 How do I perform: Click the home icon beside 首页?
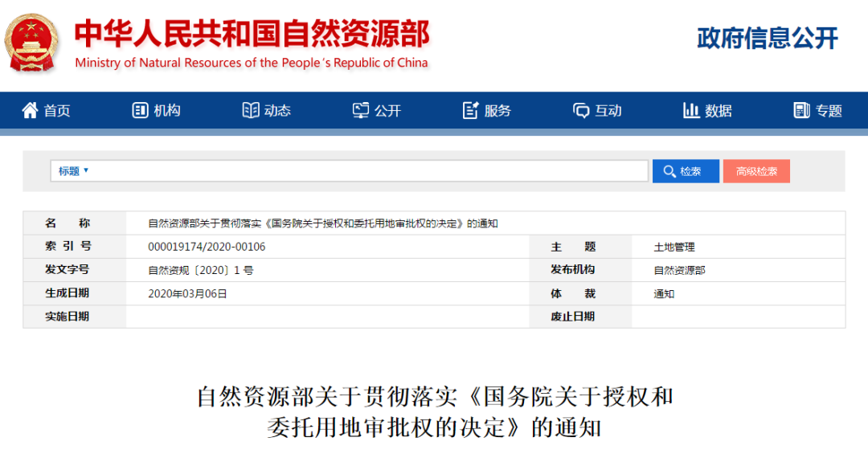[30, 110]
